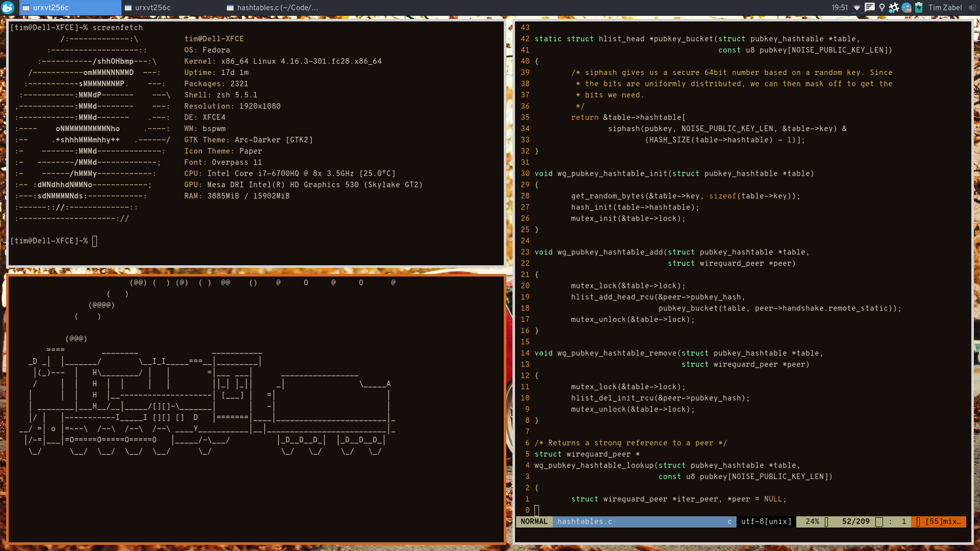
Task: Click the lightbulb tray icon
Action: 881,8
